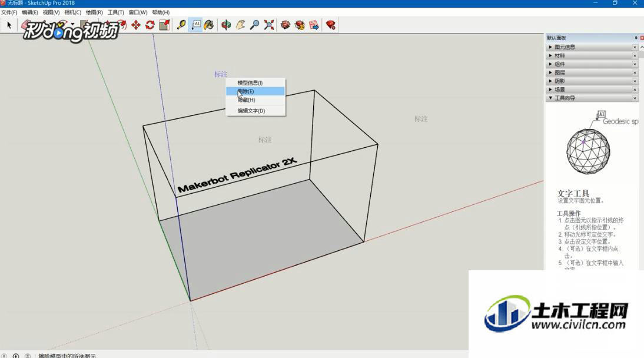
Task: Click the user credits icon in status bar
Action: click(x=28, y=356)
